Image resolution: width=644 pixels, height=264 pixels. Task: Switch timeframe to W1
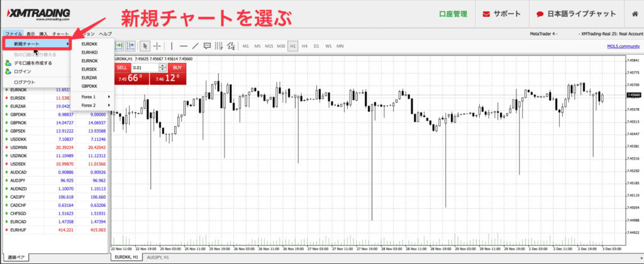328,46
